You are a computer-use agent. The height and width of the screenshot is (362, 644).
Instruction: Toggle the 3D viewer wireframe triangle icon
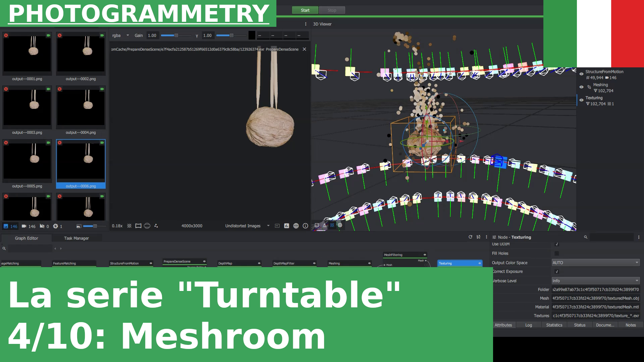(324, 225)
